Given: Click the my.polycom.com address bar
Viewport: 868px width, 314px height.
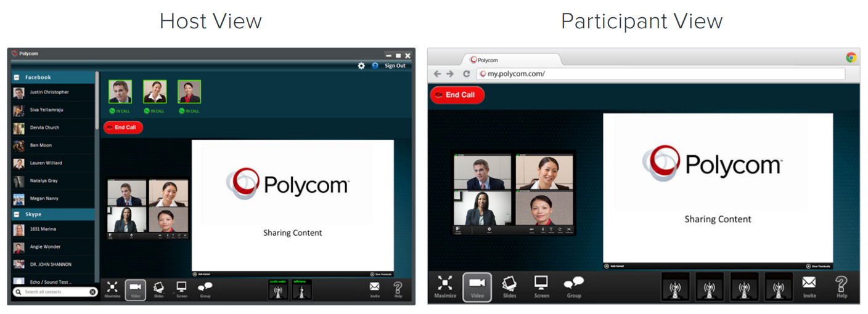Looking at the screenshot, I should (x=660, y=74).
